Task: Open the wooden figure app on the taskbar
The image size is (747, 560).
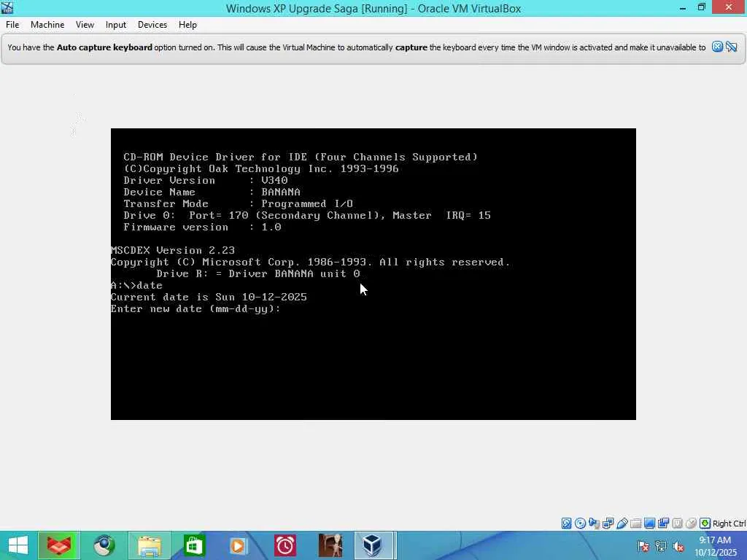Action: [330, 545]
